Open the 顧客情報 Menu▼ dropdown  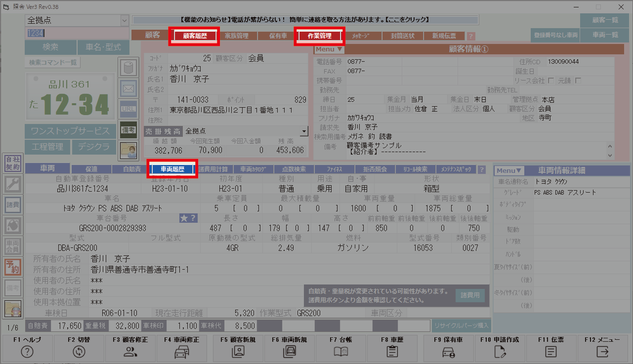[329, 49]
